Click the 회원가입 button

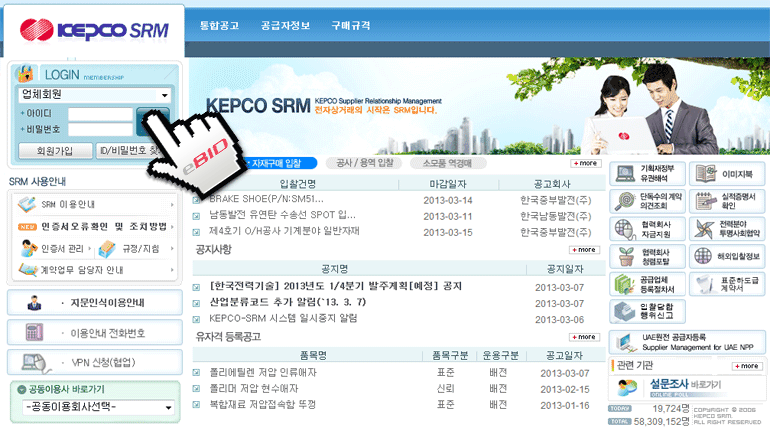[55, 151]
